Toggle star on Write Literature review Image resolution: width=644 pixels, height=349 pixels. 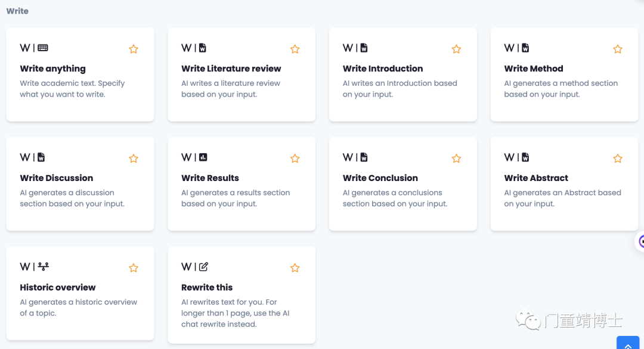tap(295, 49)
